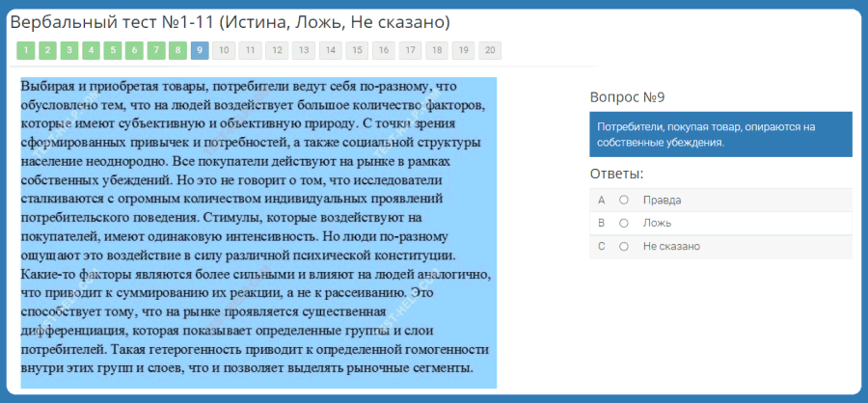Select current question 9 button
The height and width of the screenshot is (403, 868).
(x=200, y=50)
